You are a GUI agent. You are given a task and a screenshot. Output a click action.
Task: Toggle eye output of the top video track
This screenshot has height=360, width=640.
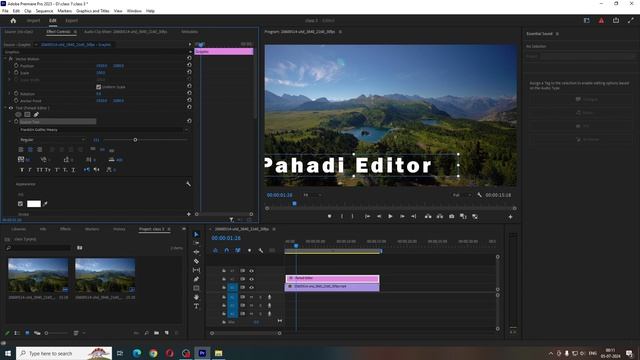pyautogui.click(x=251, y=271)
